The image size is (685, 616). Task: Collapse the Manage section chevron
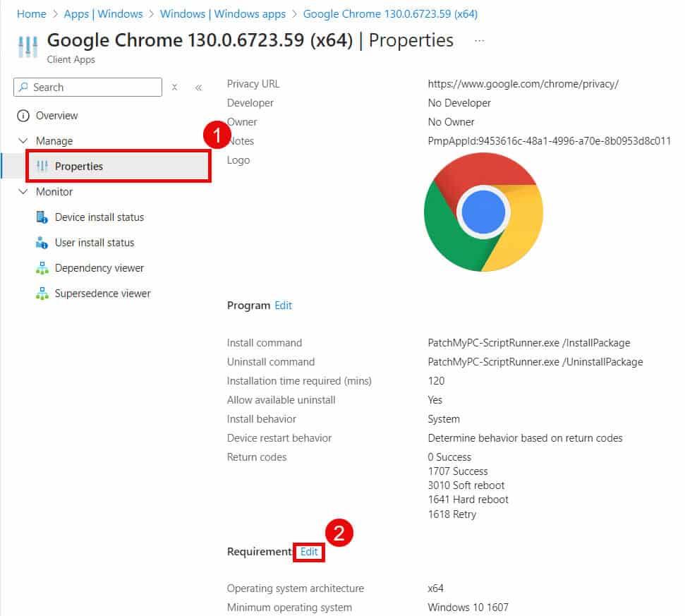tap(23, 140)
